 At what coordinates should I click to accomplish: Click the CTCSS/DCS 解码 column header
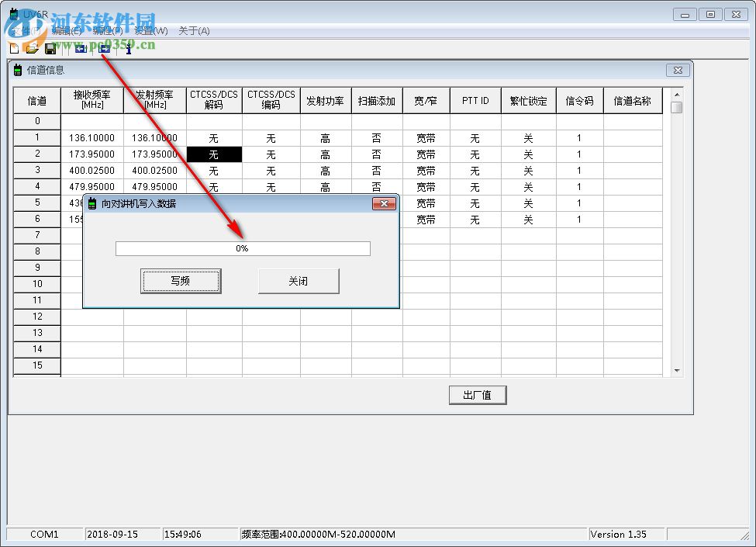tap(214, 100)
